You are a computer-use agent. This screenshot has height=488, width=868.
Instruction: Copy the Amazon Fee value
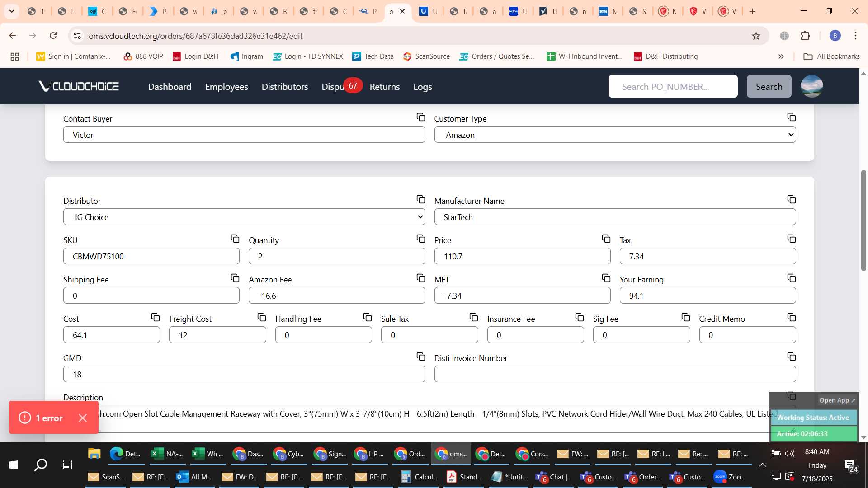421,278
